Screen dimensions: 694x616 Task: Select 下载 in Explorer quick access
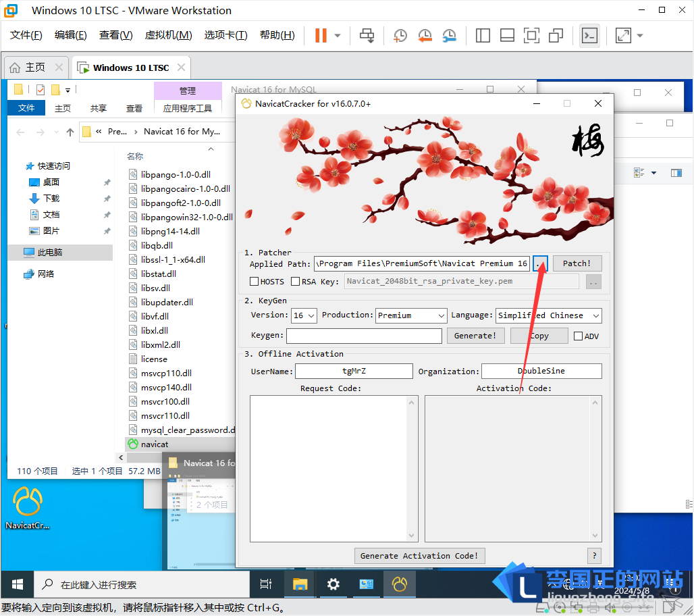pos(51,198)
